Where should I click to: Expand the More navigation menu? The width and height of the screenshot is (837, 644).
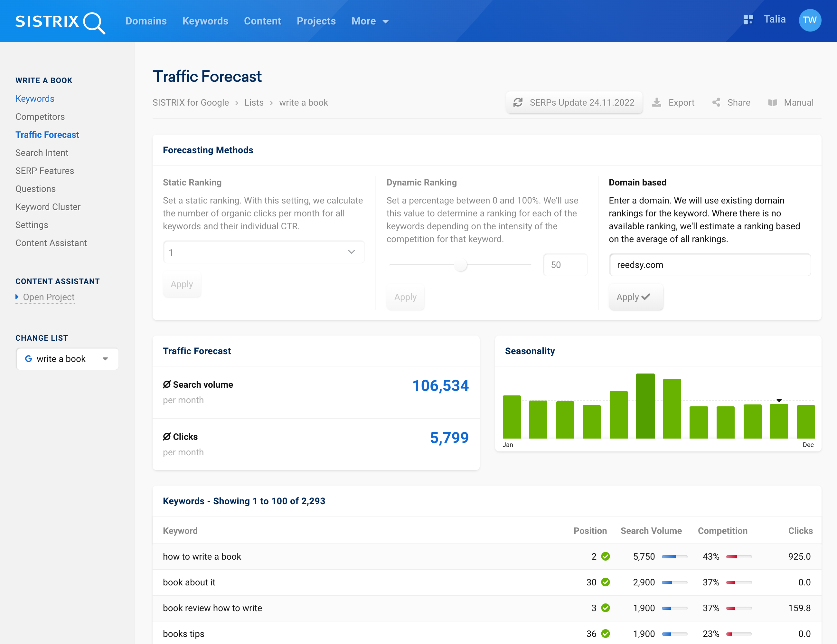tap(371, 21)
